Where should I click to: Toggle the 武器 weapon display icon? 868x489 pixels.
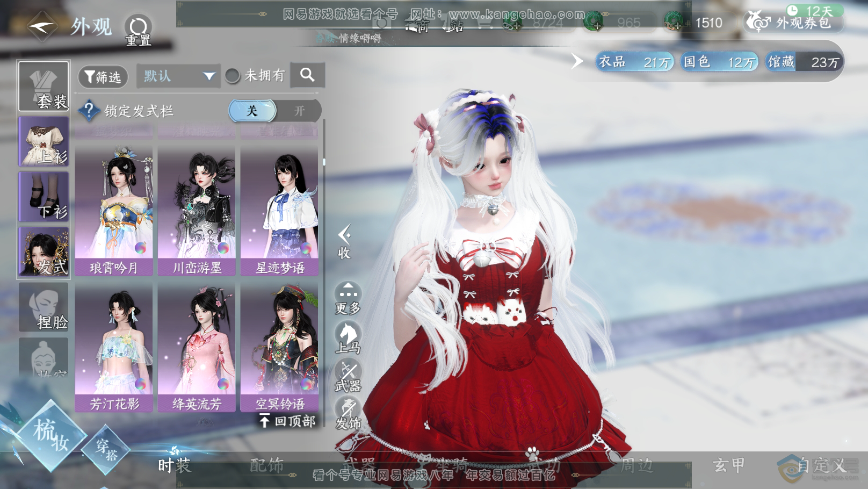pyautogui.click(x=348, y=376)
